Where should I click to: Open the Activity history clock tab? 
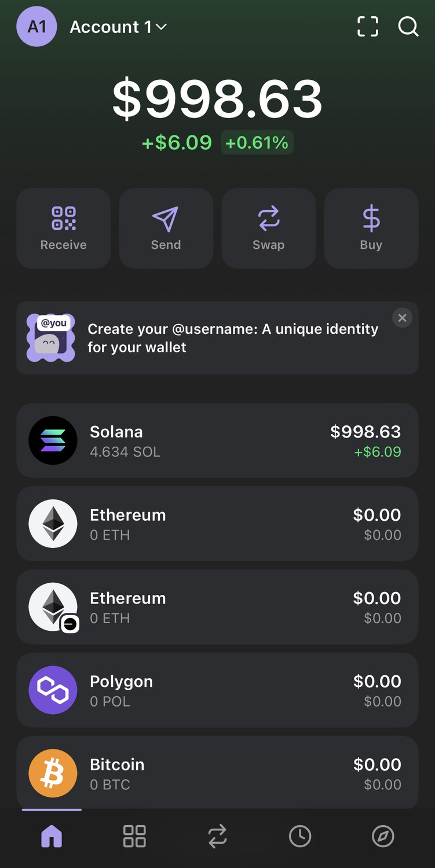coord(300,836)
